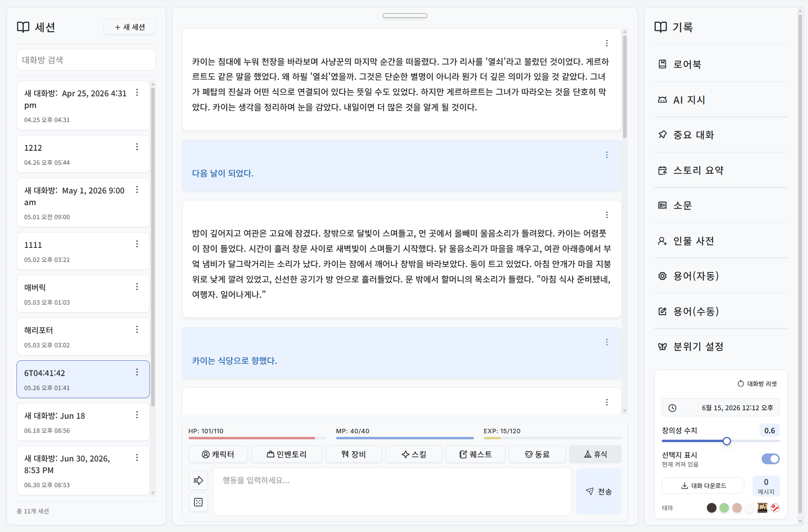Viewport: 808px width, 532px height.
Task: Open options for the 1111 session
Action: 137,244
